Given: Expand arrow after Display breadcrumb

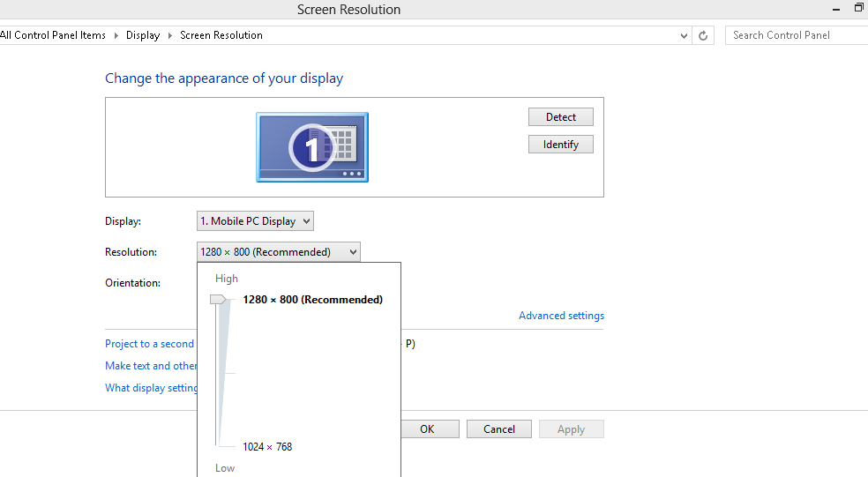Looking at the screenshot, I should click(x=170, y=35).
